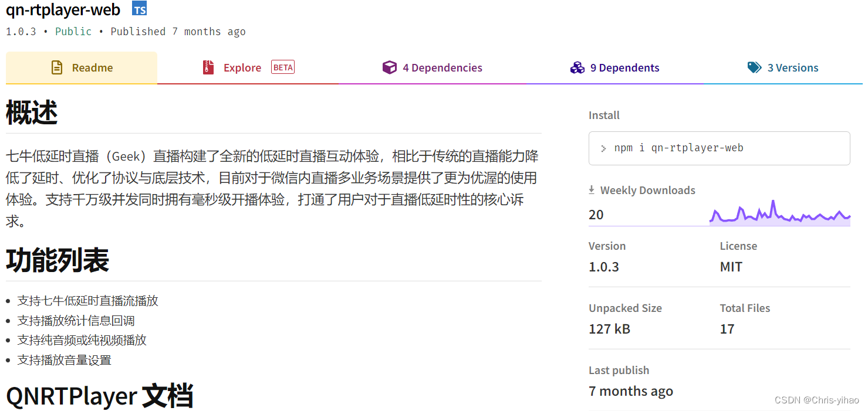
Task: Click the Weekly Downloads arrow icon
Action: coord(592,190)
